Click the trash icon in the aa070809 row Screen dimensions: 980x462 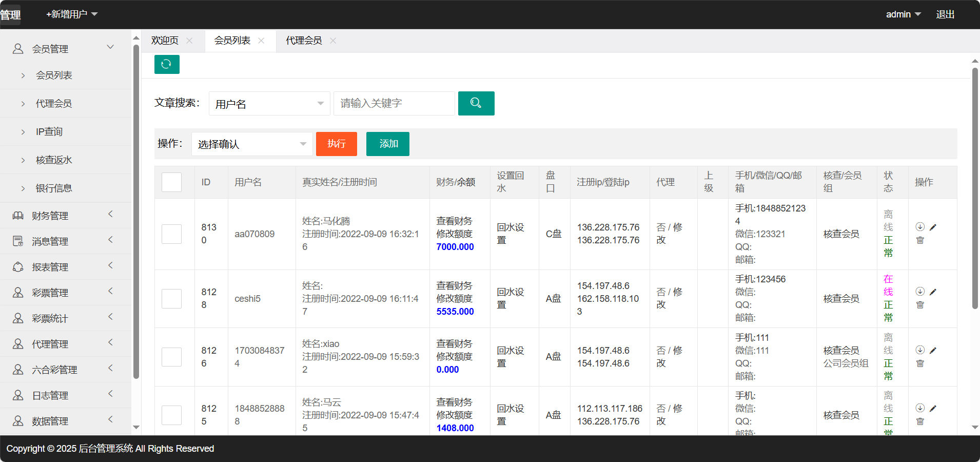(x=920, y=240)
